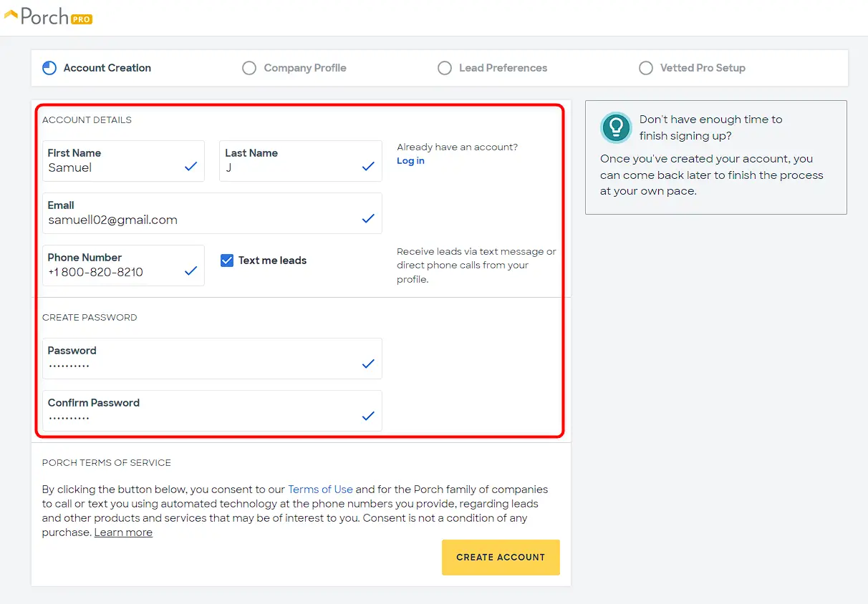Click the First Name validation checkmark
The height and width of the screenshot is (604, 868).
(191, 166)
